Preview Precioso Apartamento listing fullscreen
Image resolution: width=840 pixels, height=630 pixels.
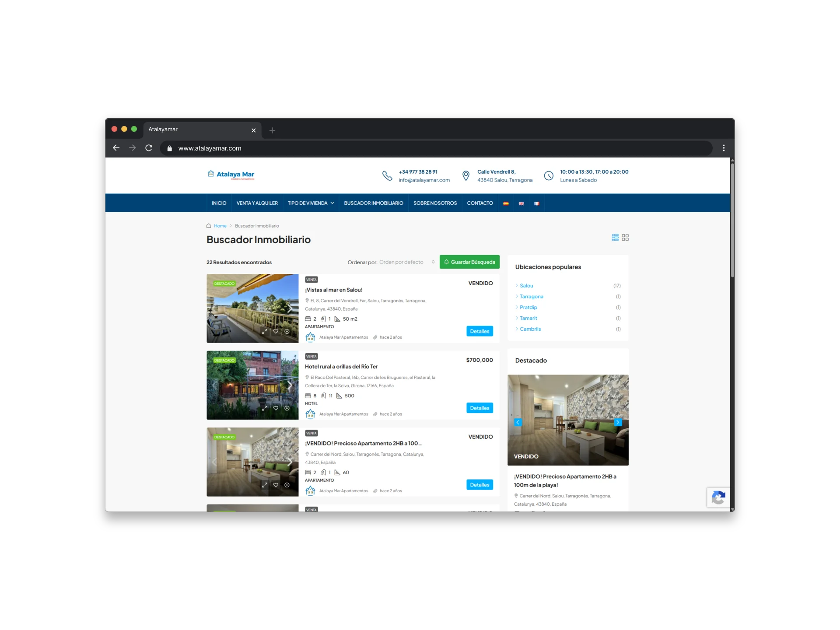[264, 485]
